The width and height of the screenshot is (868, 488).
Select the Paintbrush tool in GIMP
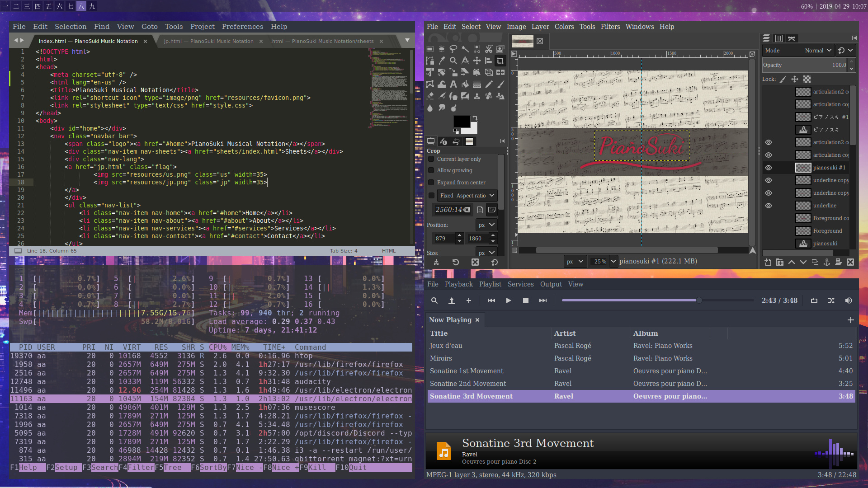pos(500,84)
